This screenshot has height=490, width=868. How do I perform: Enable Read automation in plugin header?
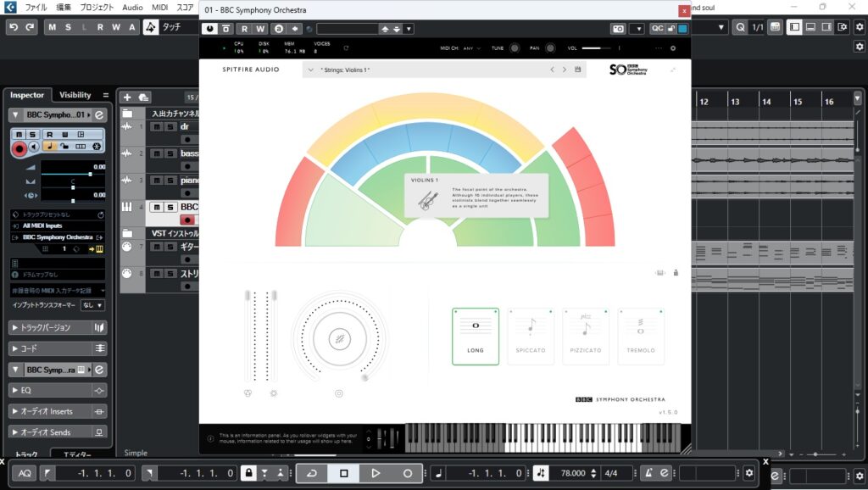[244, 29]
